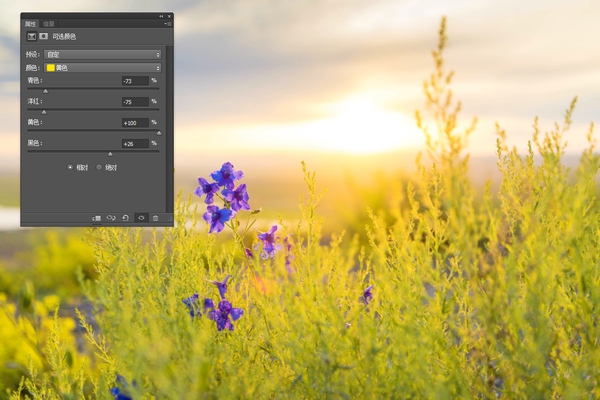Viewport: 600px width, 400px height.
Task: Click the 黑色 (Black) value field +26
Action: [x=135, y=144]
